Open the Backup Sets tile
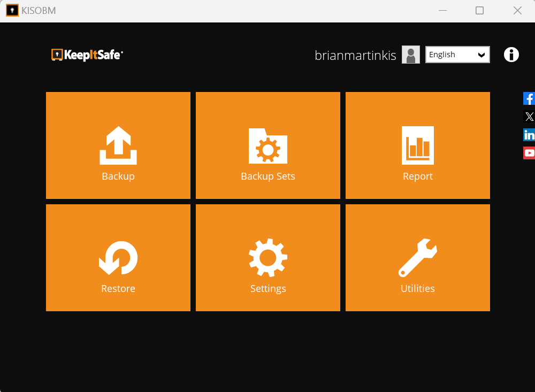Image resolution: width=535 pixels, height=392 pixels. click(x=268, y=145)
